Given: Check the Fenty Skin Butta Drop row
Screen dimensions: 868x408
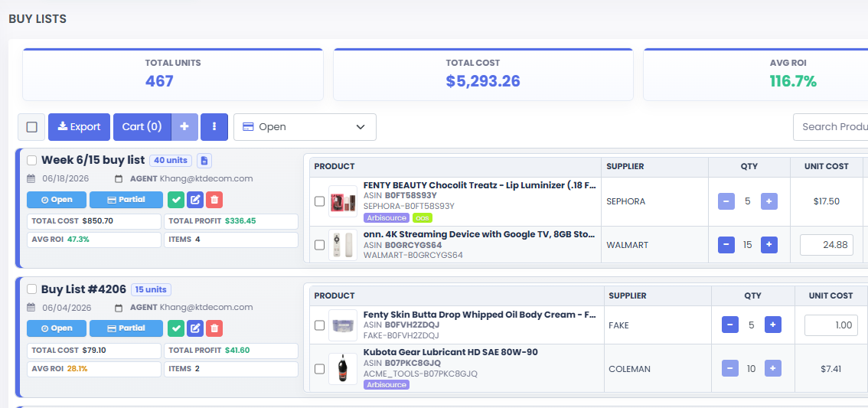Looking at the screenshot, I should point(319,325).
